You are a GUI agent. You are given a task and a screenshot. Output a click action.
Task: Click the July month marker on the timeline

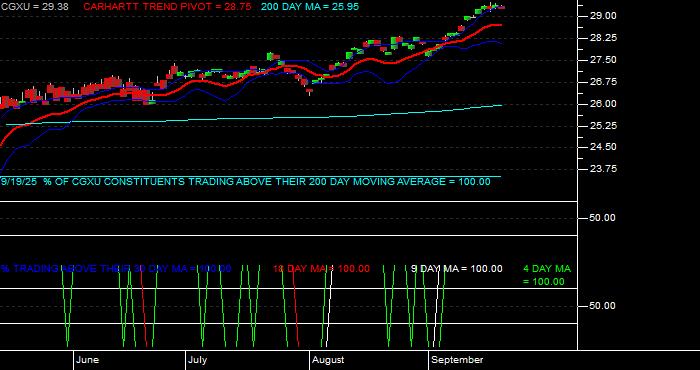(197, 360)
